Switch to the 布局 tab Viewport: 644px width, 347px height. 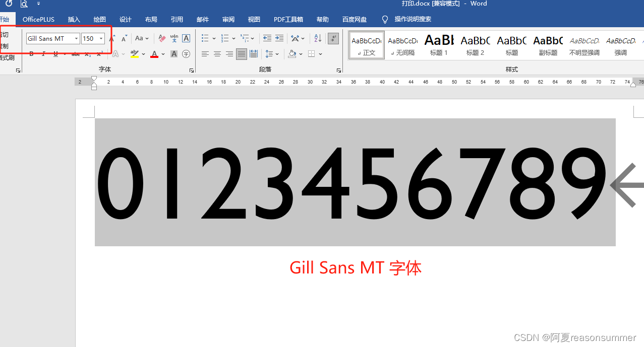point(151,20)
